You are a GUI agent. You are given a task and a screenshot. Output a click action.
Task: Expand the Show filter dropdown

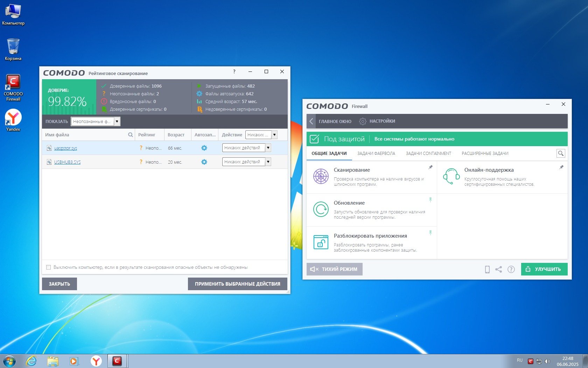(117, 121)
